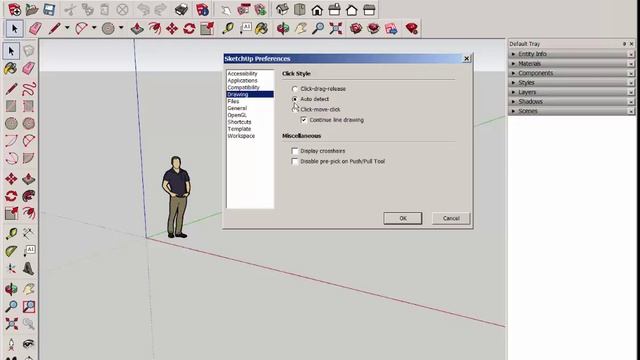Select the 3D Text tool
This screenshot has width=640, height=360.
point(29,269)
